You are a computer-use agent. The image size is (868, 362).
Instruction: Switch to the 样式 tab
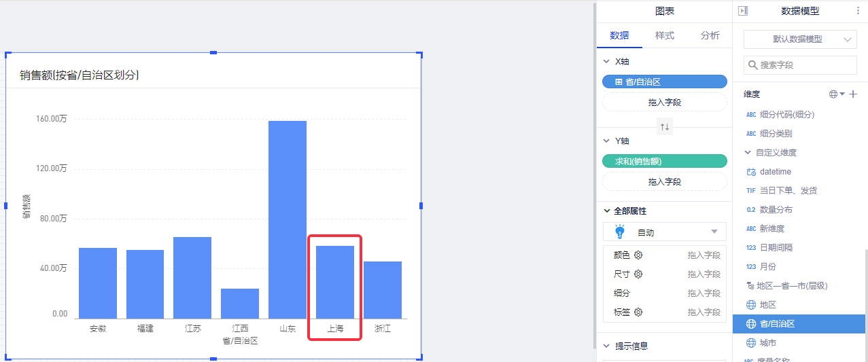coord(664,35)
